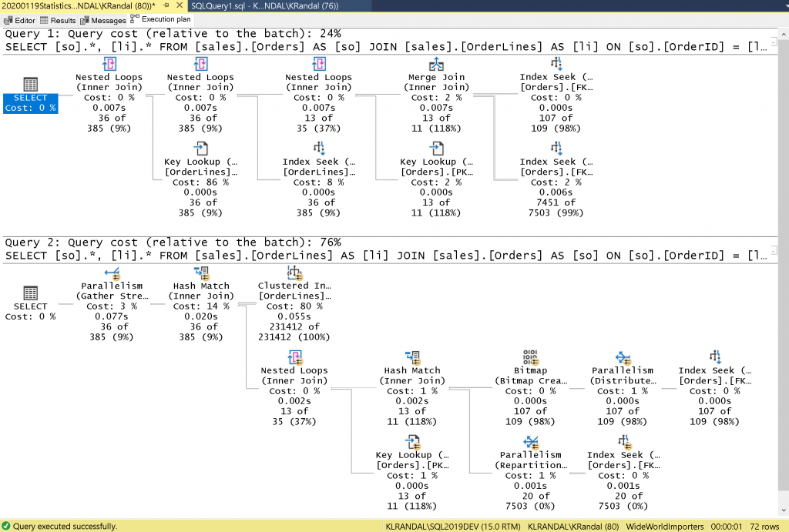Screen dimensions: 789x532
Task: Select Index Seek with 7451 of 7503 rows
Action: [x=556, y=179]
